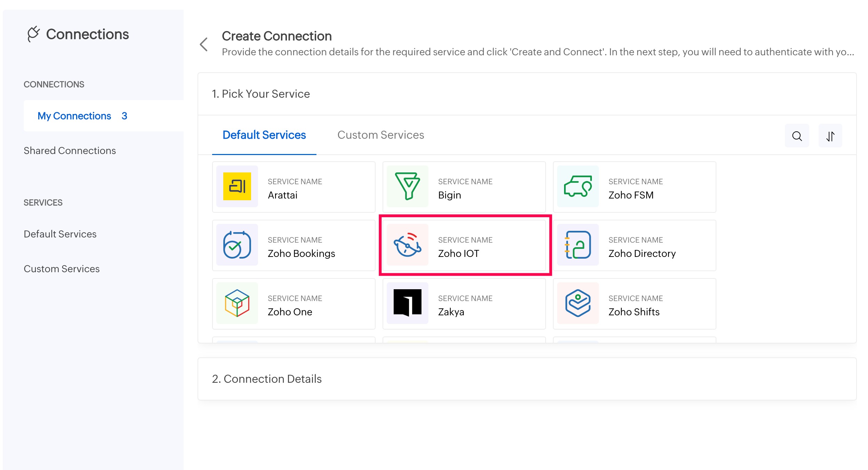The image size is (868, 470).
Task: Go back using the left chevron
Action: click(204, 44)
